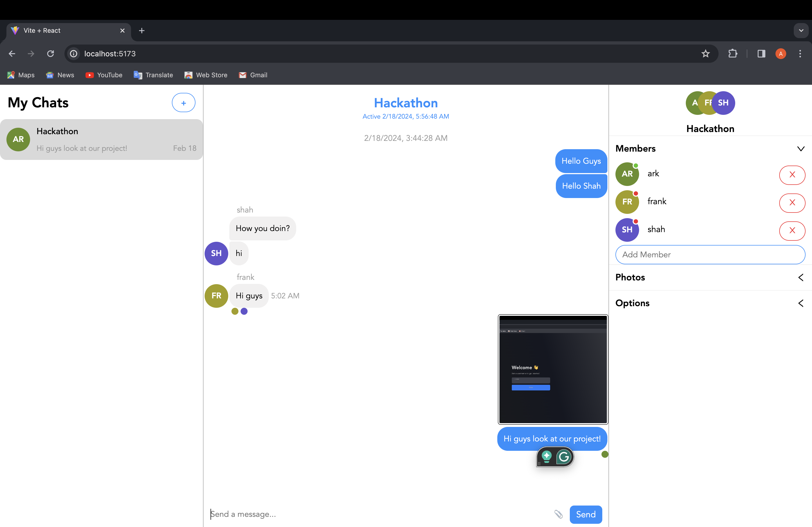Image resolution: width=812 pixels, height=527 pixels.
Task: Click the Add Member input field
Action: [x=710, y=255]
